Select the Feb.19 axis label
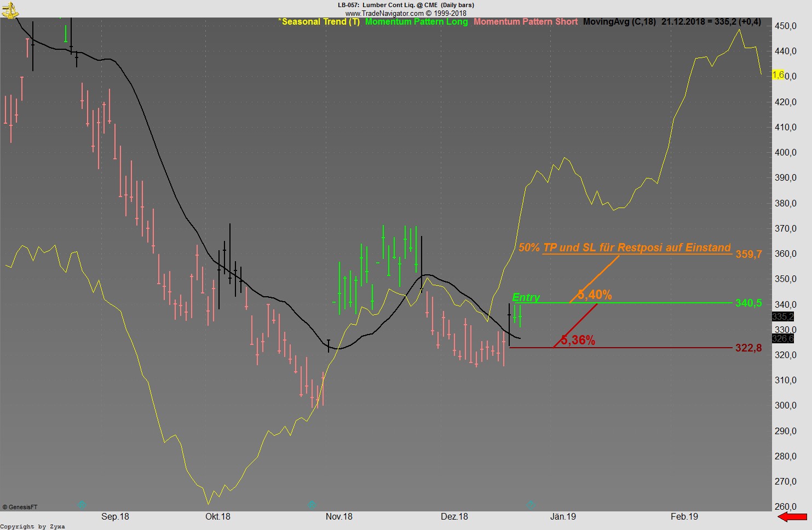This screenshot has width=812, height=530. [684, 516]
